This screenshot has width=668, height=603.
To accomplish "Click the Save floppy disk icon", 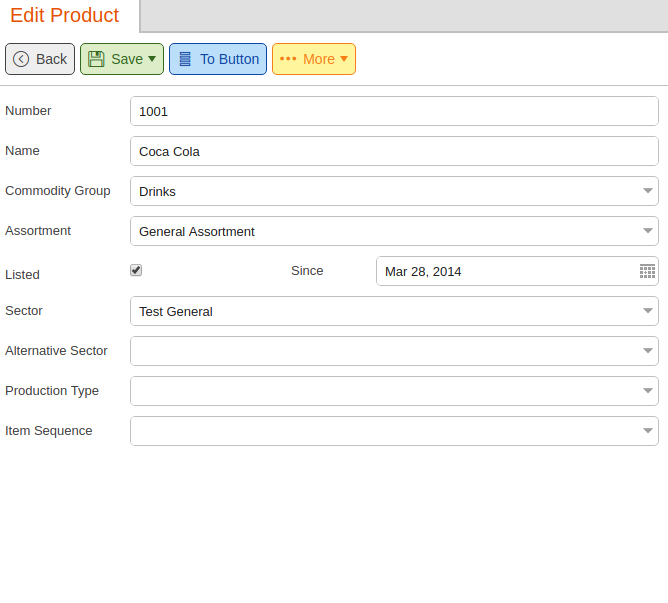I will click(x=96, y=59).
